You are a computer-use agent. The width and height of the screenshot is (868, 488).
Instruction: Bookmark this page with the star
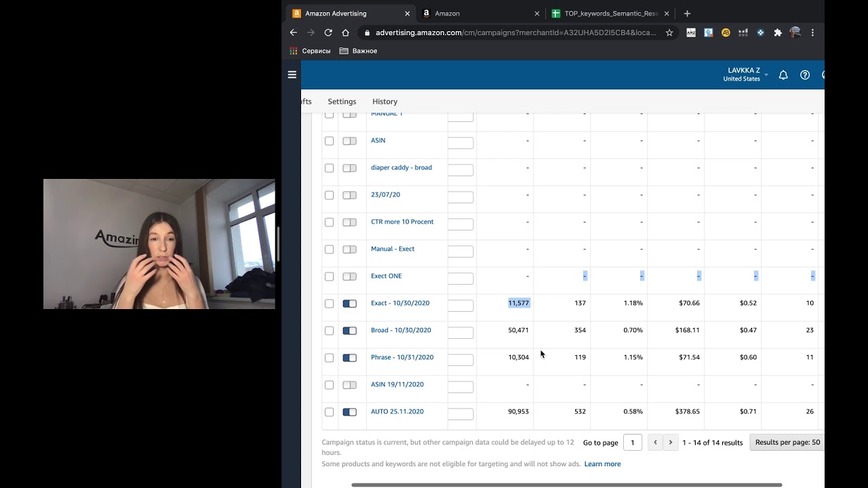click(x=669, y=33)
